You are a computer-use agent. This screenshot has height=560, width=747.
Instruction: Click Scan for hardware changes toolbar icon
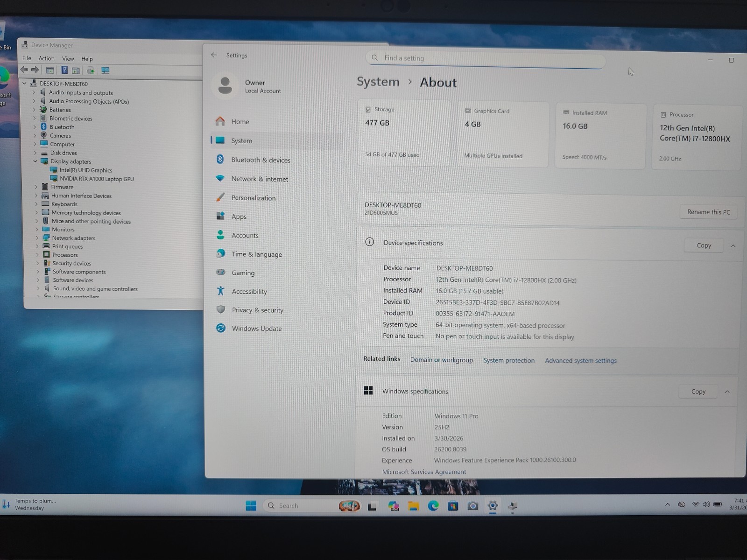click(106, 70)
